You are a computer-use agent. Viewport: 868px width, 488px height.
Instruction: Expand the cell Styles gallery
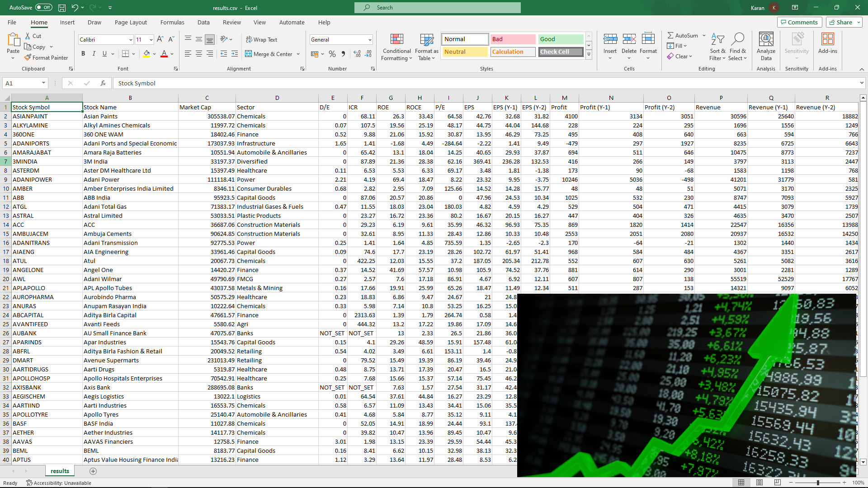pos(589,54)
